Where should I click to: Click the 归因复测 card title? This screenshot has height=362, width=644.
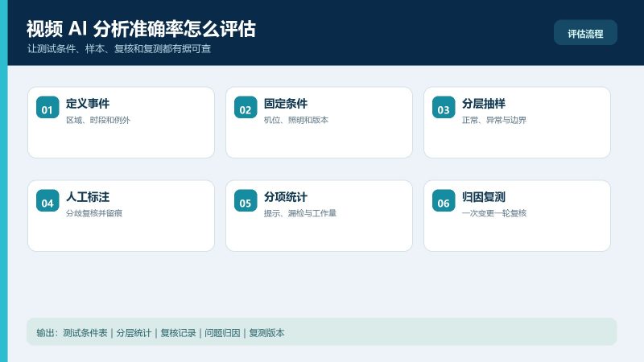point(484,197)
